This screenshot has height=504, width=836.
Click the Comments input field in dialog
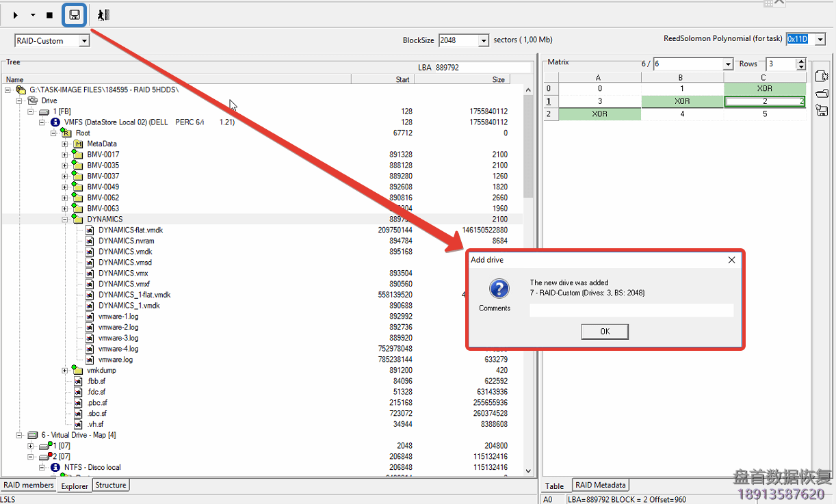coord(631,310)
